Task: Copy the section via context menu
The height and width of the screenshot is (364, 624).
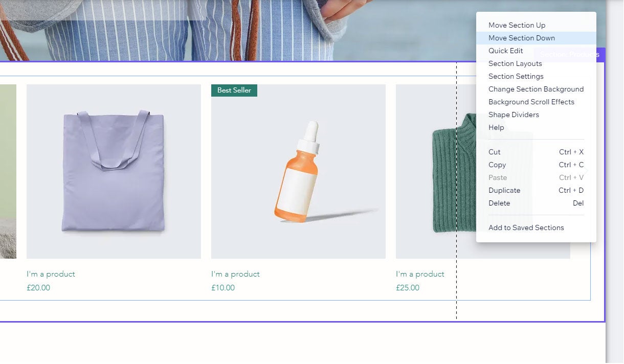Action: pos(536,165)
